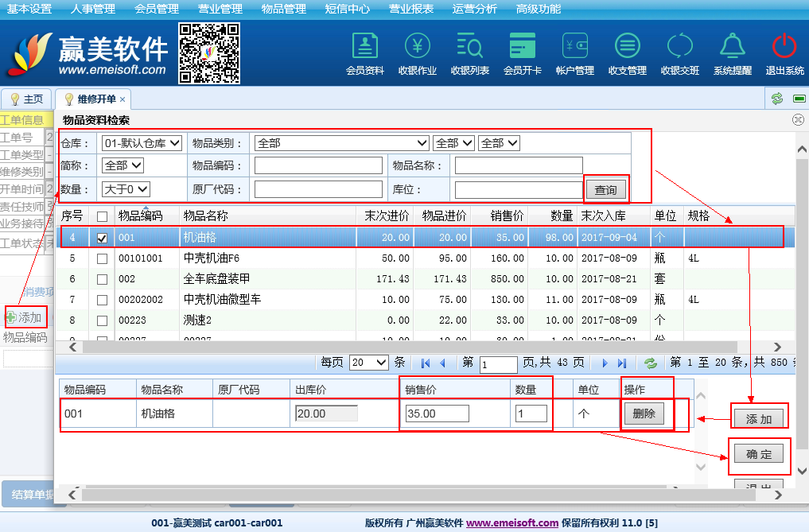Open the 收银列表 cashier list icon
This screenshot has width=809, height=532.
tap(470, 46)
